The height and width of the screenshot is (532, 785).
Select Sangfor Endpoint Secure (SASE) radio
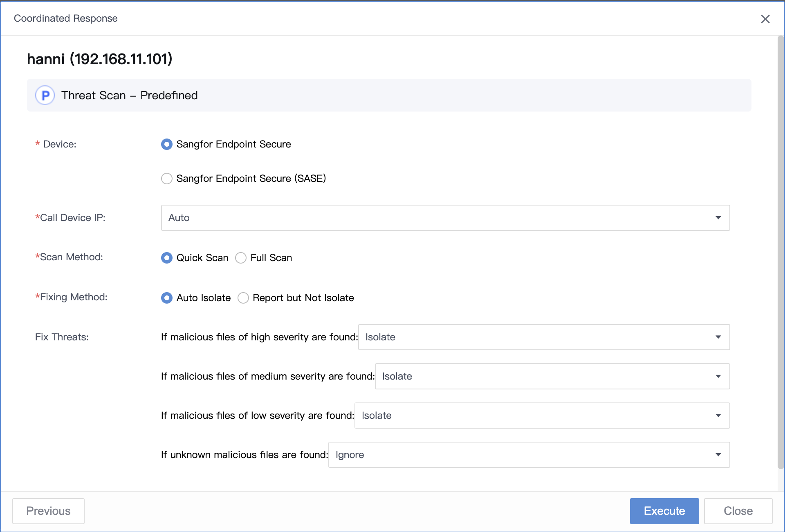coord(167,179)
